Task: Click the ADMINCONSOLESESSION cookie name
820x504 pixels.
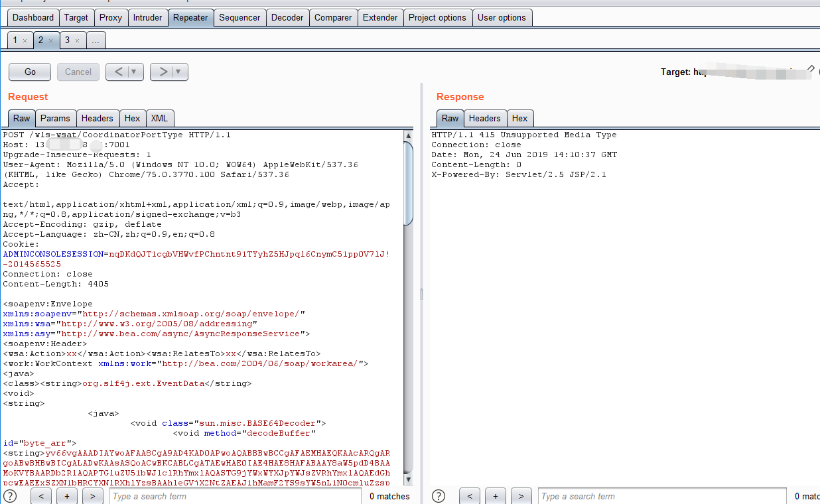Action: [53, 254]
